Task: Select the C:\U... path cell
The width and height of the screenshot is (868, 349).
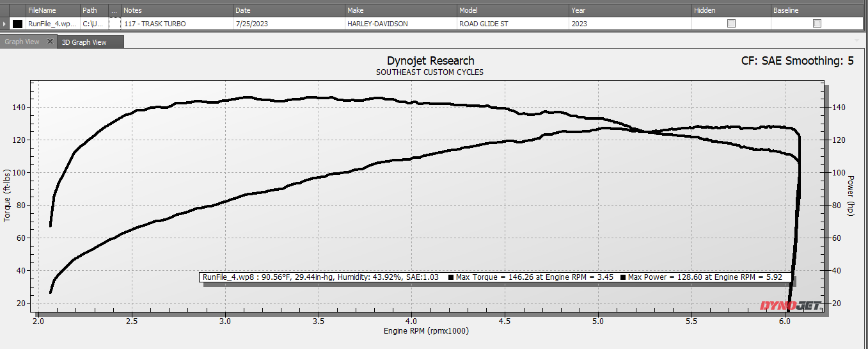Action: pos(95,24)
